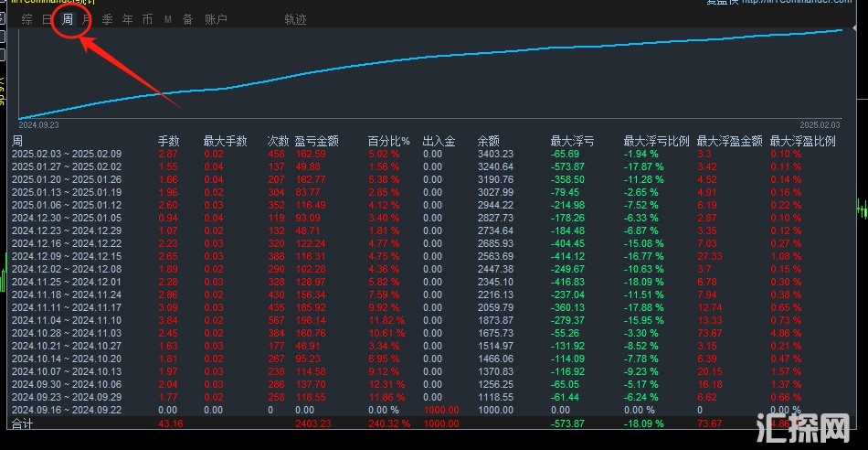Switch to the 月 monthly tab
The image size is (868, 450).
[x=87, y=19]
